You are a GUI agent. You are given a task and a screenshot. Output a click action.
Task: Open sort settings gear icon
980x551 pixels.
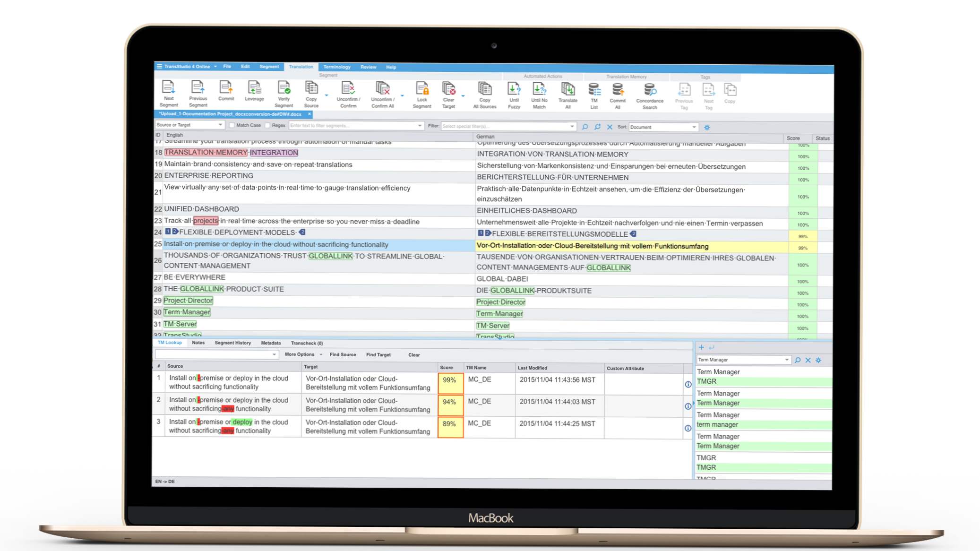tap(707, 127)
